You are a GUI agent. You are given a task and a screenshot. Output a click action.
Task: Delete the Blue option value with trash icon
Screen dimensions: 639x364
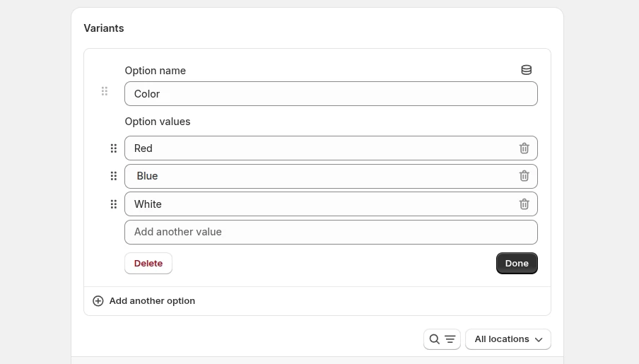coord(524,176)
